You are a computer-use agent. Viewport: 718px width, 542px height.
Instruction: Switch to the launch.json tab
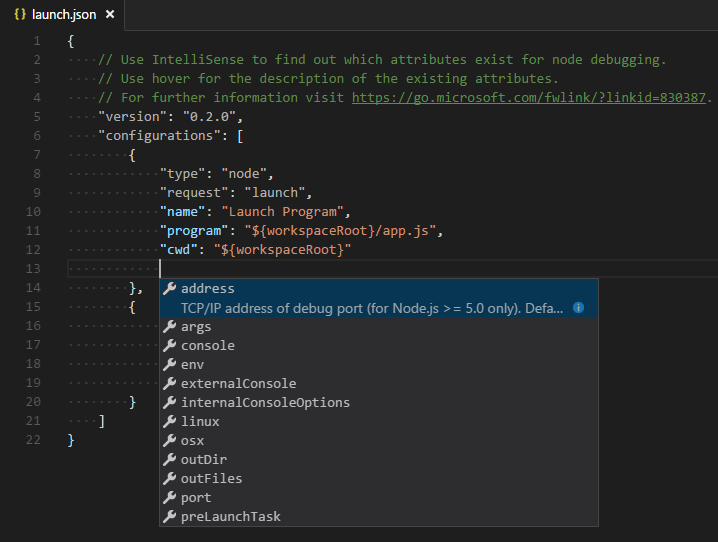[x=65, y=15]
